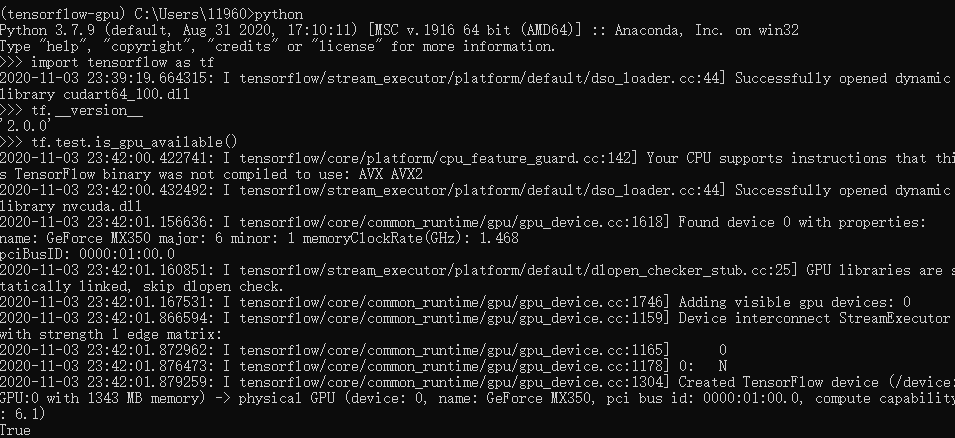Click the 'Python 3.7.9' version text
The height and width of the screenshot is (438, 955).
48,30
